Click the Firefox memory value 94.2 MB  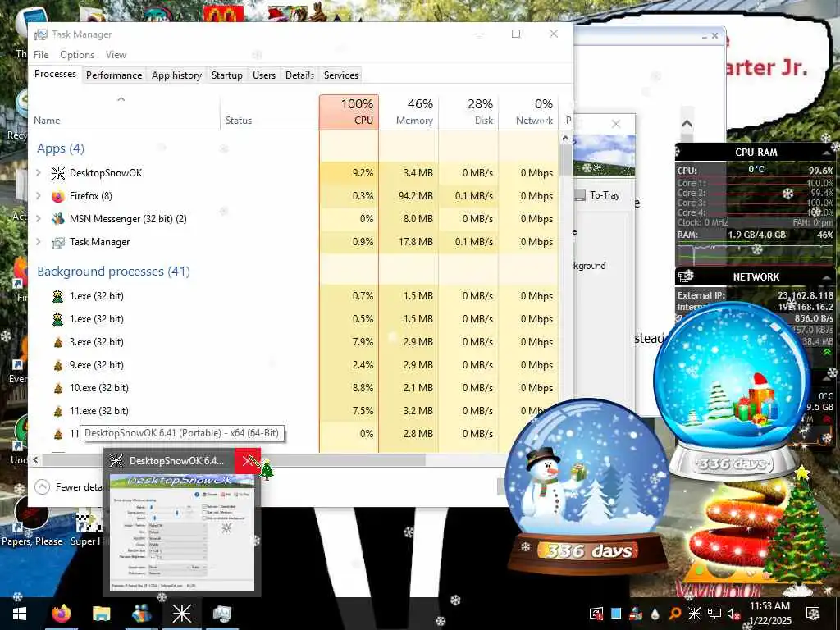415,196
